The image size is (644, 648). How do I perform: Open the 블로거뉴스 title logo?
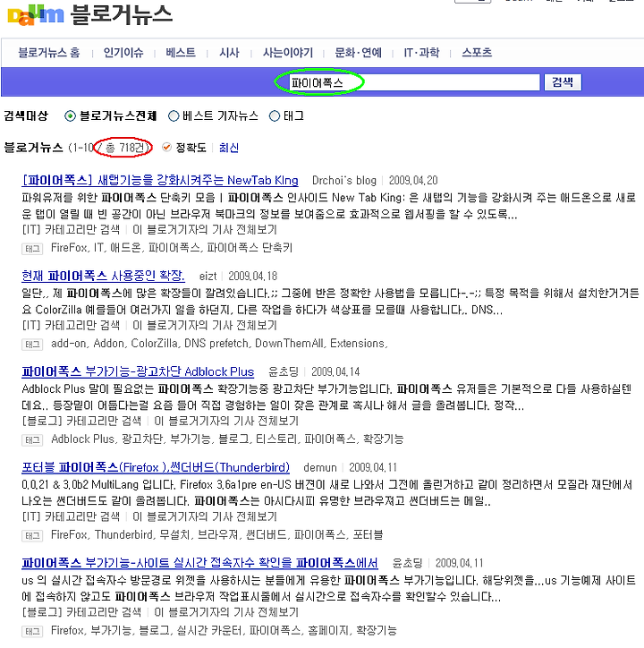tap(121, 15)
